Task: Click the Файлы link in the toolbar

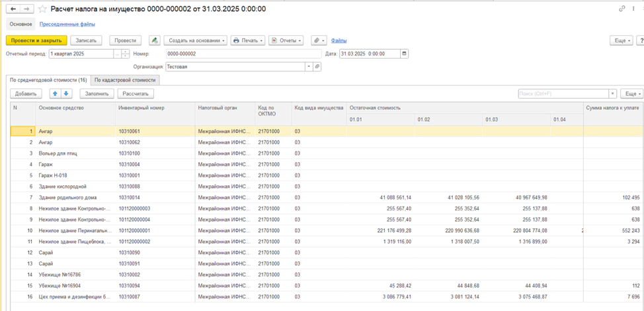Action: click(339, 40)
